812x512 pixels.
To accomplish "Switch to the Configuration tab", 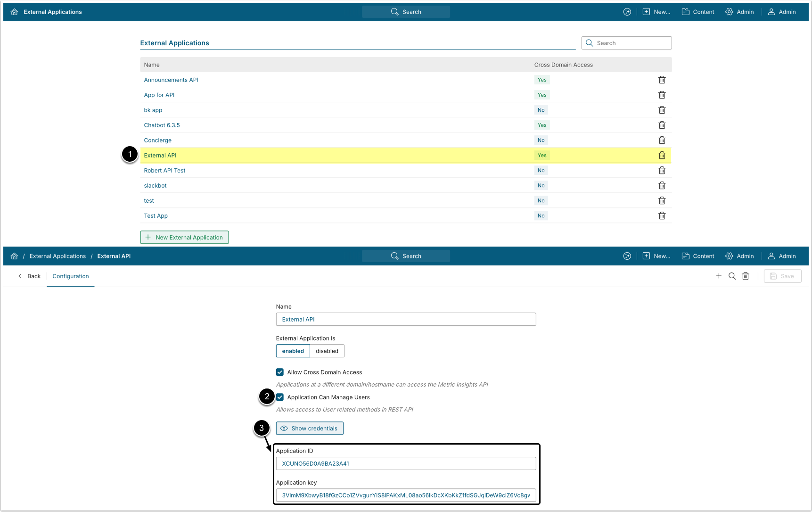I will 71,276.
